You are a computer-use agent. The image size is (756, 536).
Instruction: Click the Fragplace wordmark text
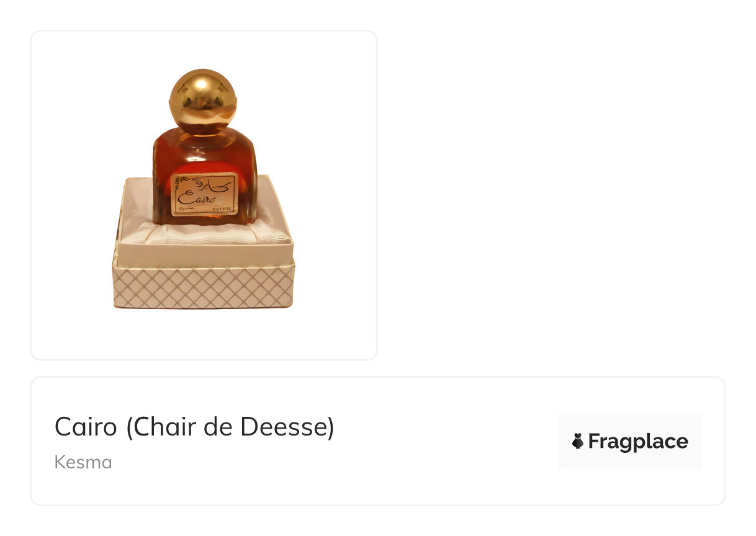[x=638, y=442]
